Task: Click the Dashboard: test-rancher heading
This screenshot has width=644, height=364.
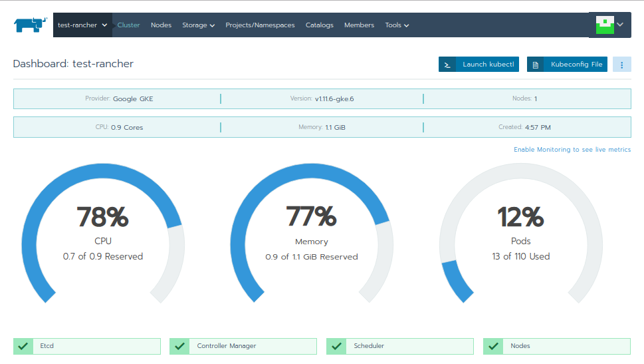Action: (74, 64)
